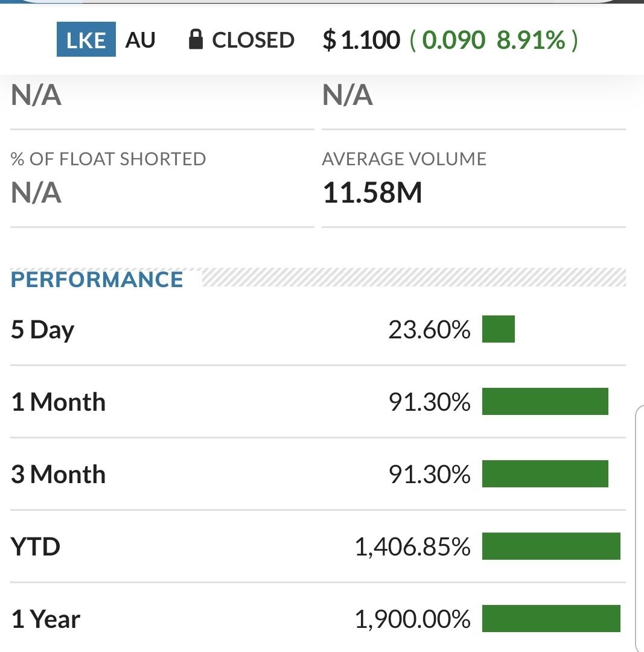Click the 8.91% percent change value
This screenshot has height=652, width=644.
(531, 40)
